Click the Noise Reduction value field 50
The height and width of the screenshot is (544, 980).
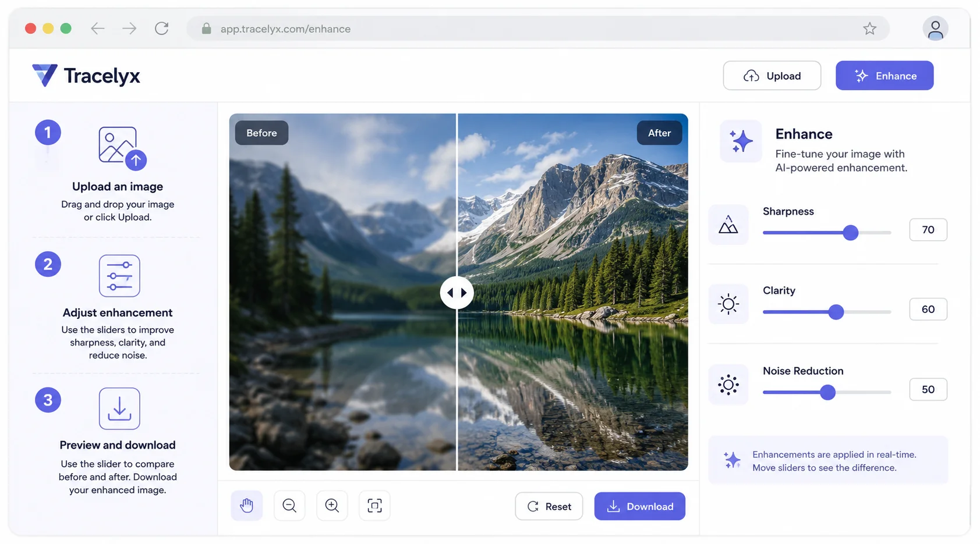coord(928,390)
